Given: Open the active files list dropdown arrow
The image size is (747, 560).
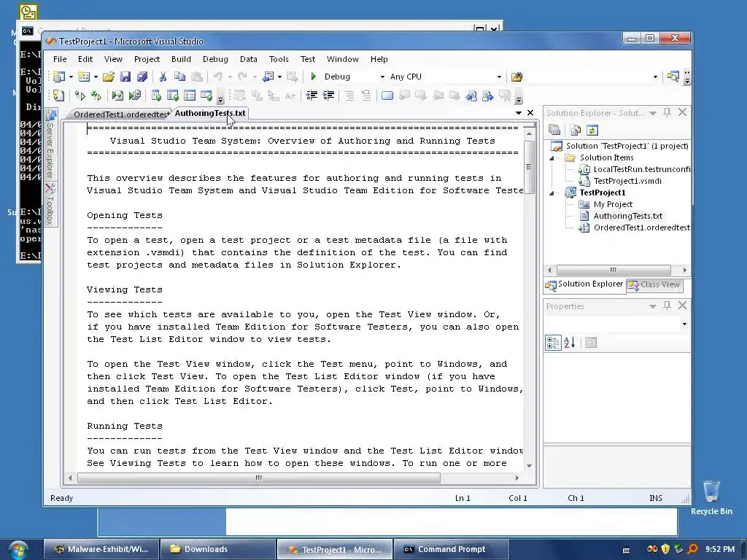Looking at the screenshot, I should click(x=519, y=113).
